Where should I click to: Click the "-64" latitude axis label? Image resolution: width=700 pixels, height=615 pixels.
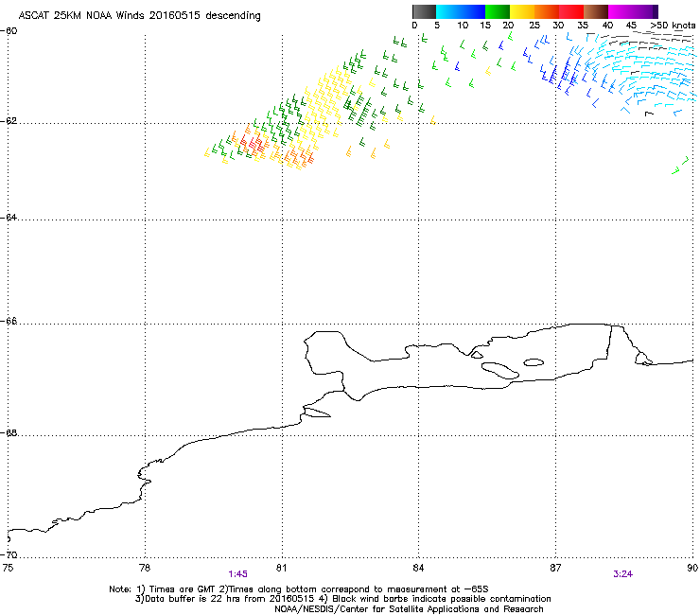tap(9, 217)
